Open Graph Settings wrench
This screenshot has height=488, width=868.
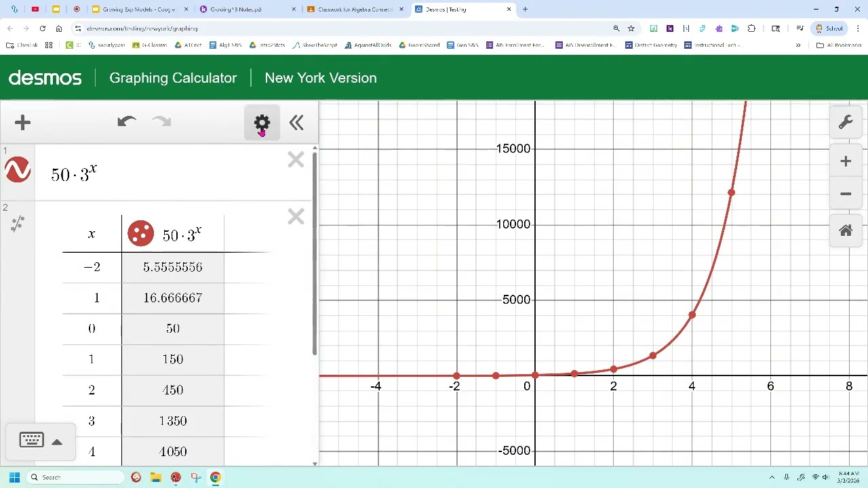(x=846, y=123)
